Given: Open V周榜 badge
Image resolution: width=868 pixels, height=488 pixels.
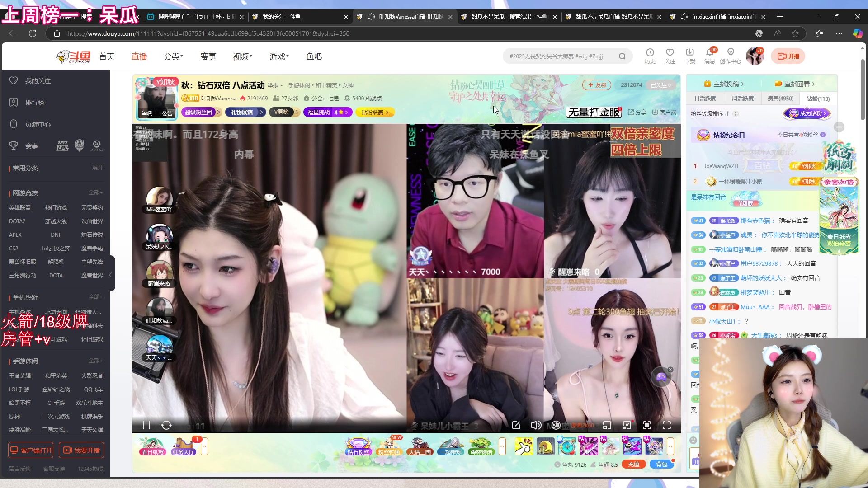Looking at the screenshot, I should 284,112.
